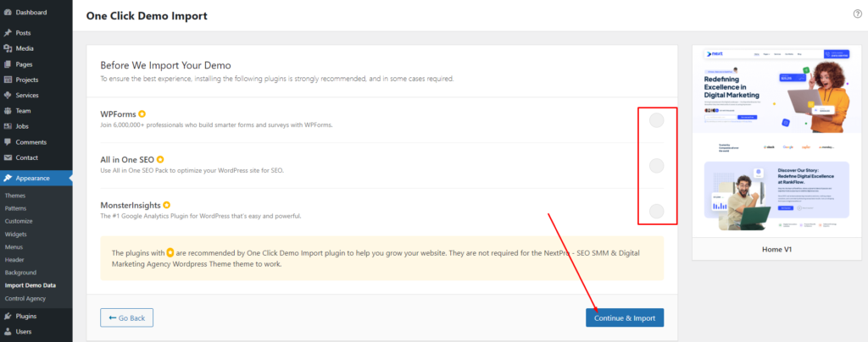
Task: Open the Widgets submenu link
Action: [x=16, y=234]
